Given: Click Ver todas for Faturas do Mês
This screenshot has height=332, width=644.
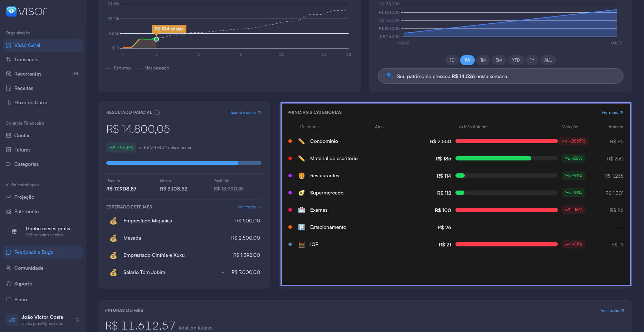Looking at the screenshot, I should [612, 311].
